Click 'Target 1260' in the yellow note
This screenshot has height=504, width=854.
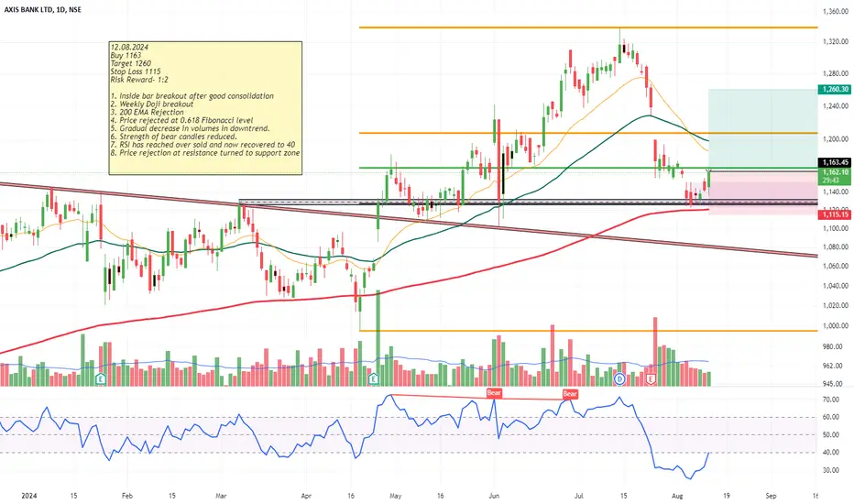coord(131,64)
